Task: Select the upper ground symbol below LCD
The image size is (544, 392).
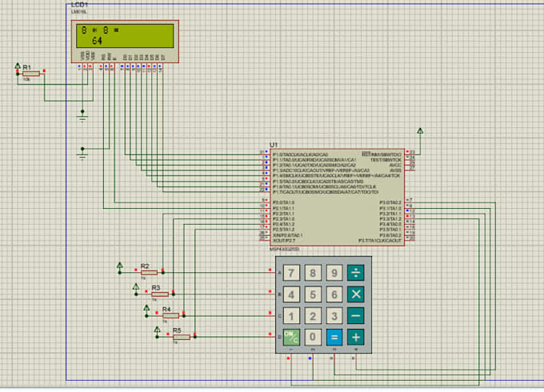Action: (x=82, y=117)
